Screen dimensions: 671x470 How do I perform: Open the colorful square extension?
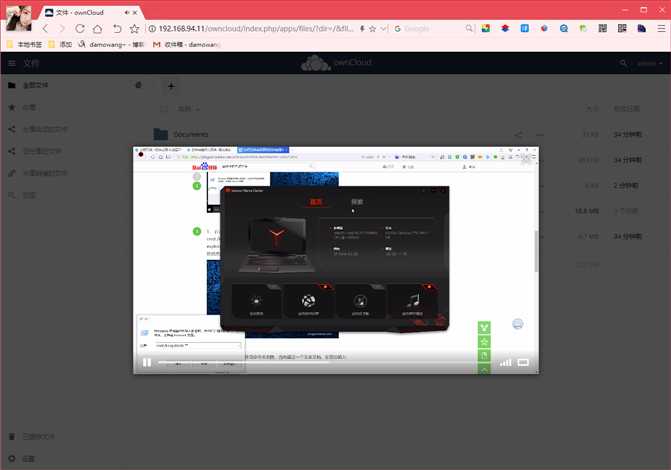point(486,29)
